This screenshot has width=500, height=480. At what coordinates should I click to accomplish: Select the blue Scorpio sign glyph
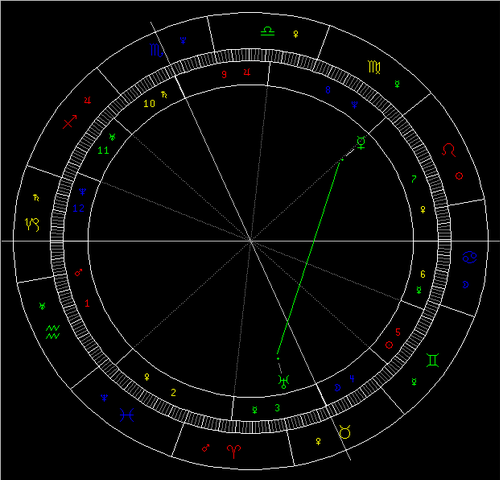click(156, 50)
